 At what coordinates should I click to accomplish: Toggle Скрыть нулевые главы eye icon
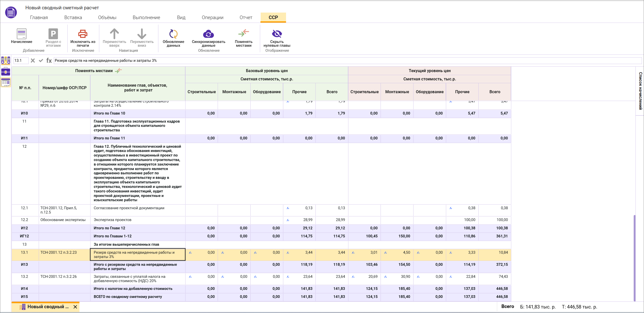(x=277, y=34)
